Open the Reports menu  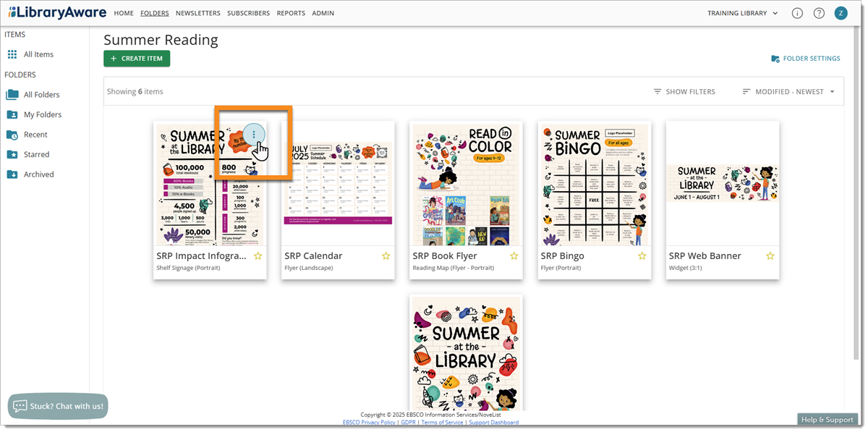(x=291, y=13)
